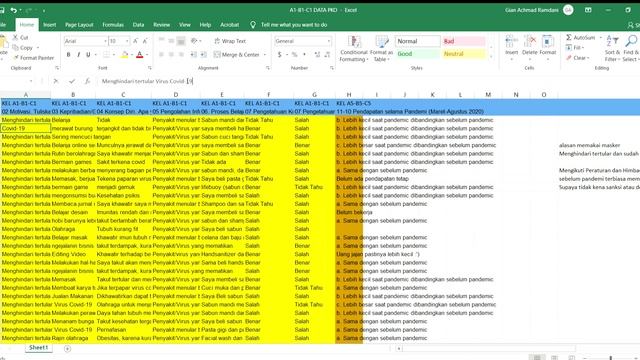Screen dimensions: 640x360
Task: Apply percent style icon
Action: tap(294, 54)
